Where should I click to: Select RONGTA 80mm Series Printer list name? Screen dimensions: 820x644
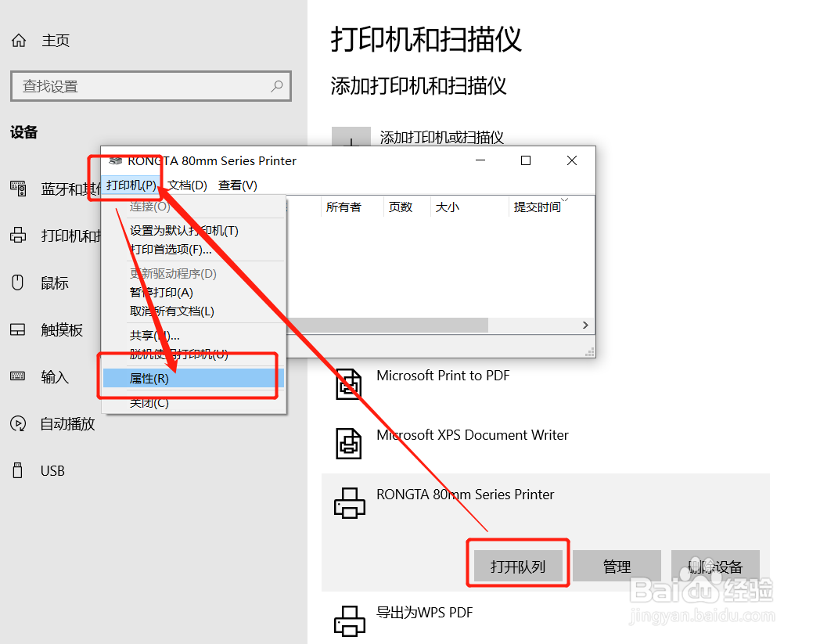[465, 495]
